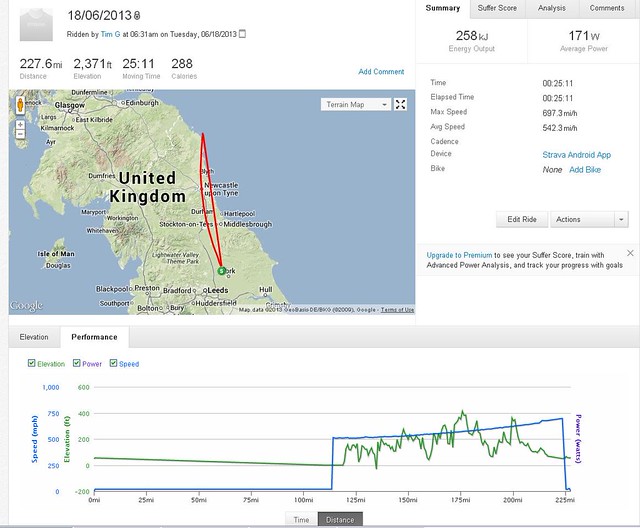Zoom out on the map
Viewport: 640px width, 528px height.
point(18,137)
